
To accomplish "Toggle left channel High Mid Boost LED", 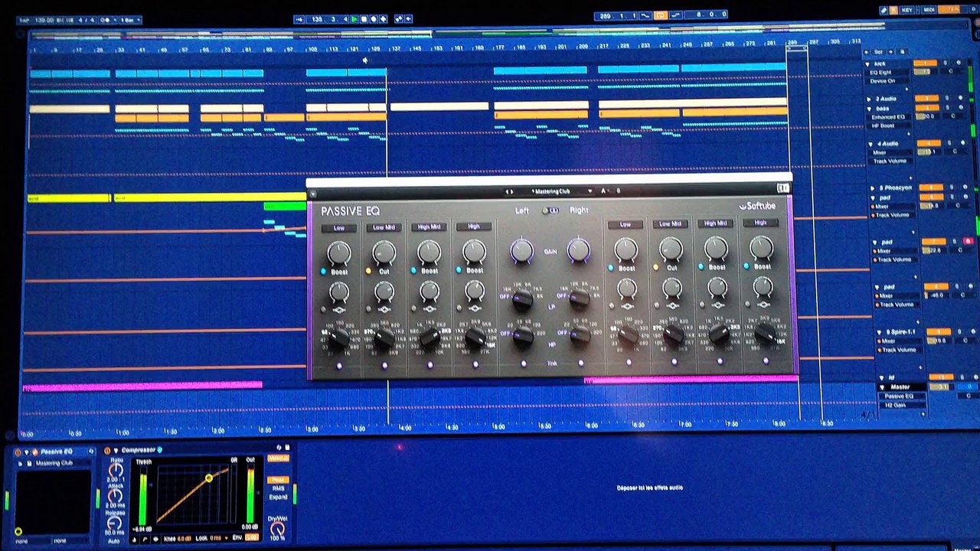I will pos(414,271).
